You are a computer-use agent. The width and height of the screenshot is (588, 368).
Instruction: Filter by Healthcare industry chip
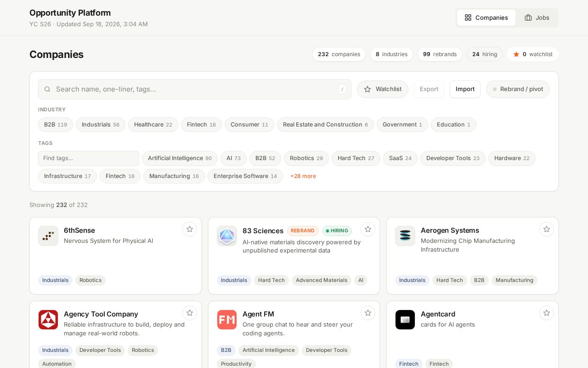(153, 125)
